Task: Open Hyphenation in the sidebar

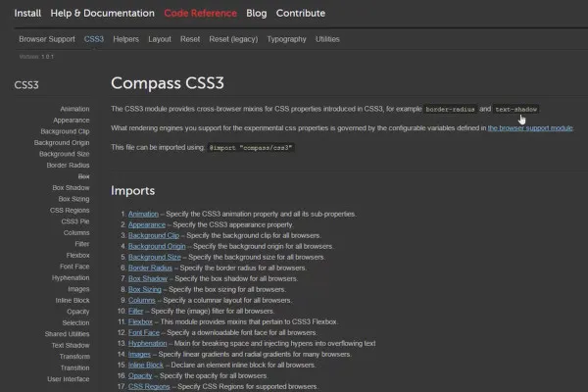Action: tap(71, 277)
